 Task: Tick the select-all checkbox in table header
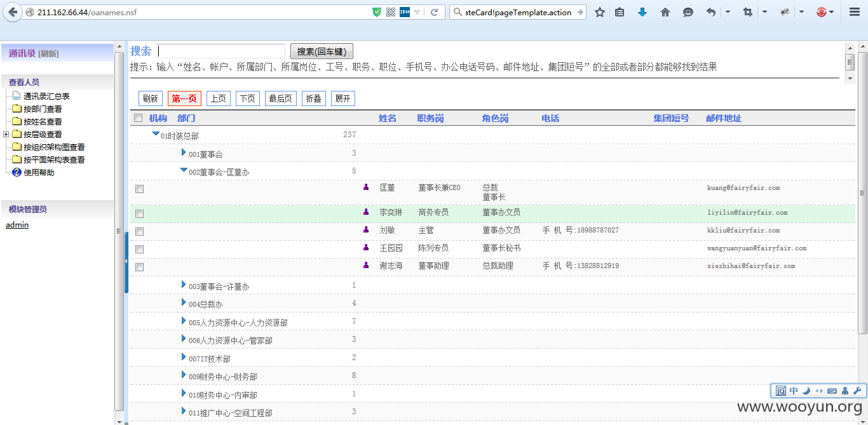coord(139,118)
